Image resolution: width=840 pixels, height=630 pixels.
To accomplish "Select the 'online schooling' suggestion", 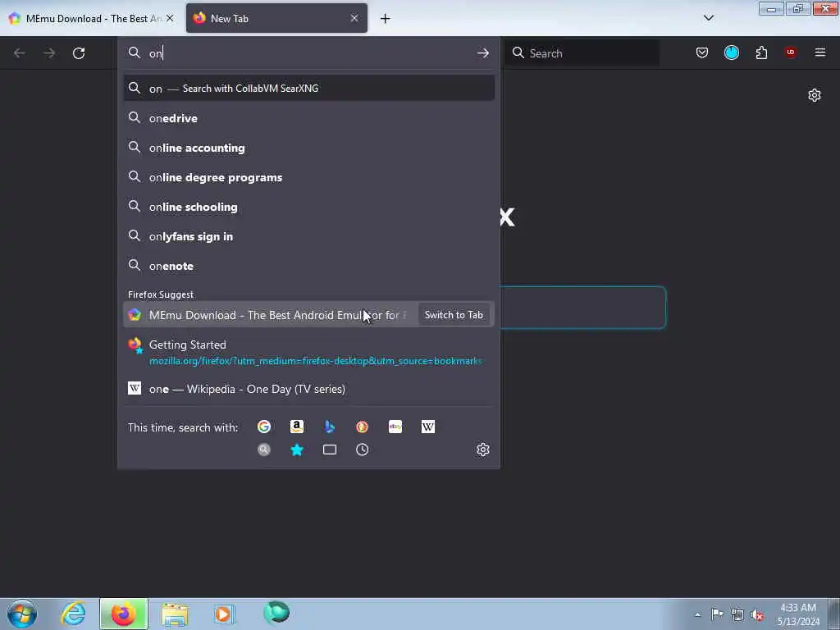I will 309,206.
